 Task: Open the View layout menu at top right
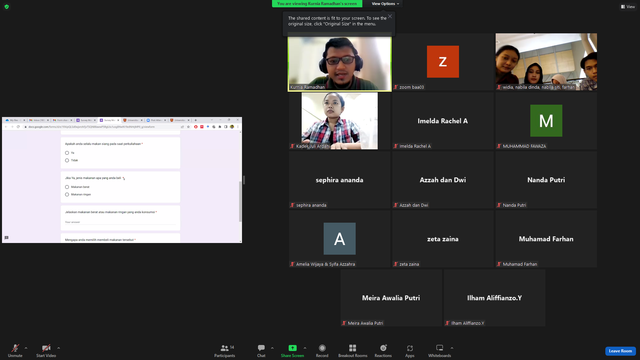point(628,7)
